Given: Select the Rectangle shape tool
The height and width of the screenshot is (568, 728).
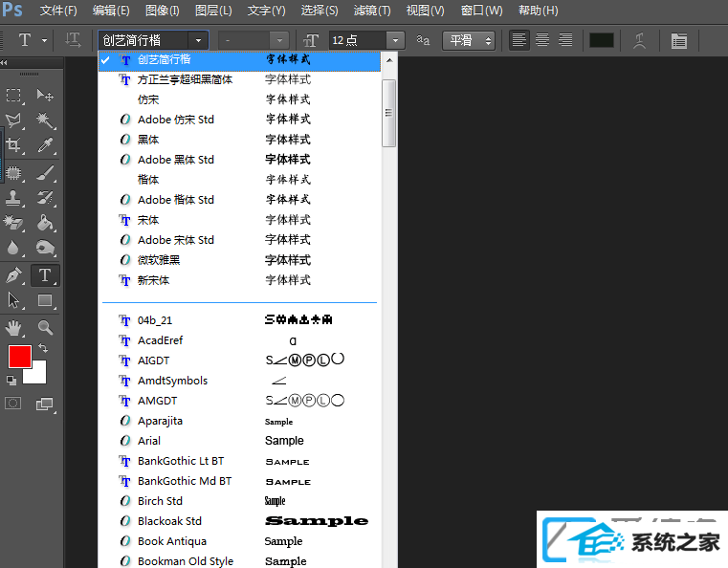Looking at the screenshot, I should click(x=45, y=300).
